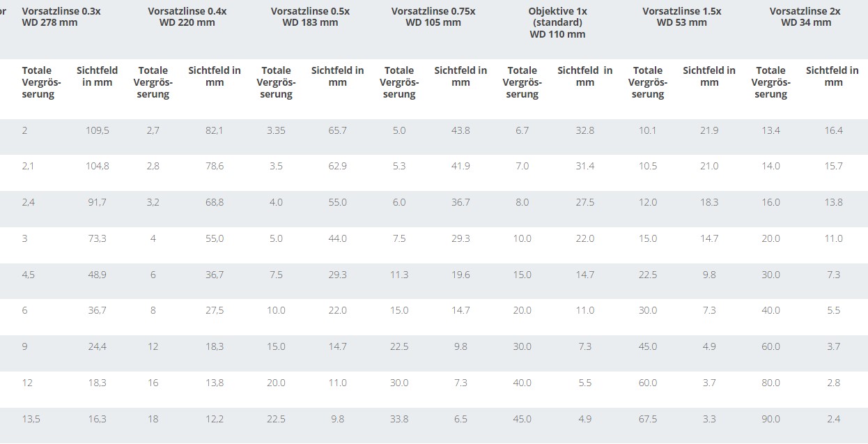Click the 43.8 field-of-view cell
868x444 pixels.
[460, 130]
